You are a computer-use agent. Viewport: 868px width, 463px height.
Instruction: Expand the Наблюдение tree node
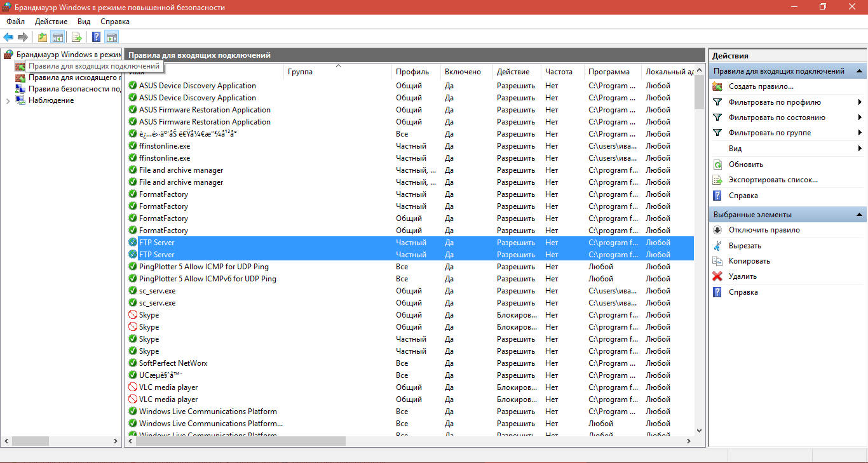click(7, 101)
